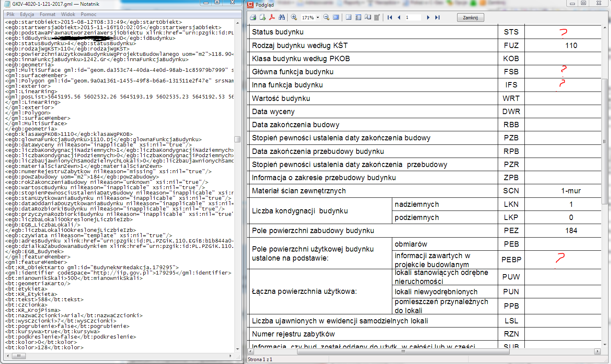Click the full screen view icon
The image size is (611, 364).
pos(336,17)
